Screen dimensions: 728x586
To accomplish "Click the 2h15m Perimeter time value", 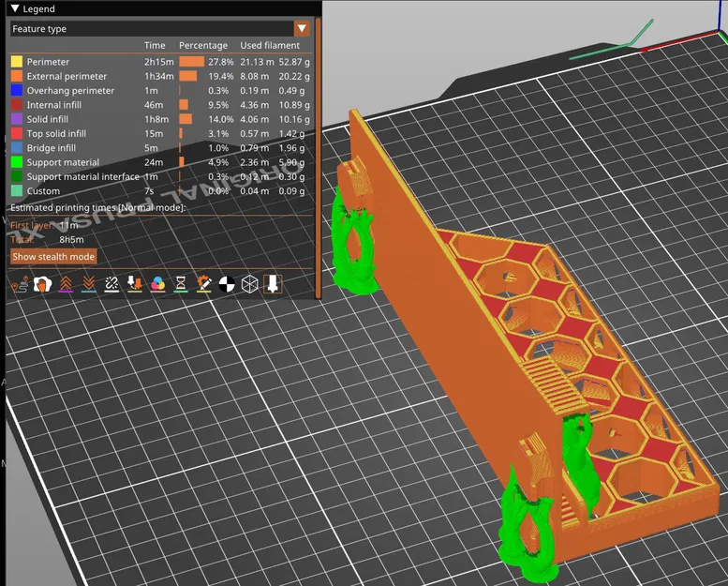I will (x=158, y=62).
